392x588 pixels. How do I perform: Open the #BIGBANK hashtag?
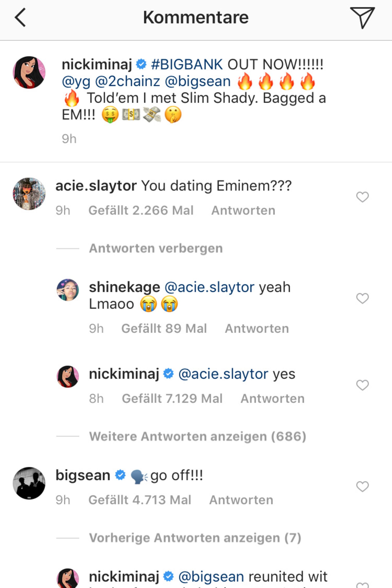pyautogui.click(x=187, y=65)
